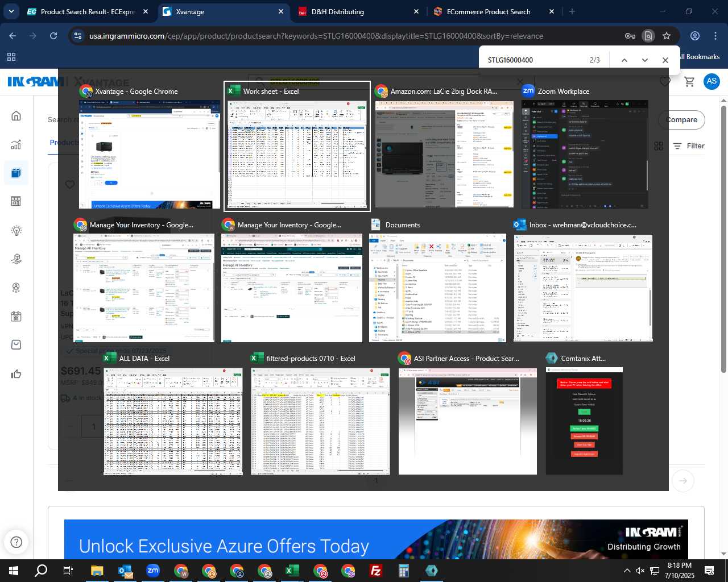
Task: Go to next find-in-page match
Action: 644,60
